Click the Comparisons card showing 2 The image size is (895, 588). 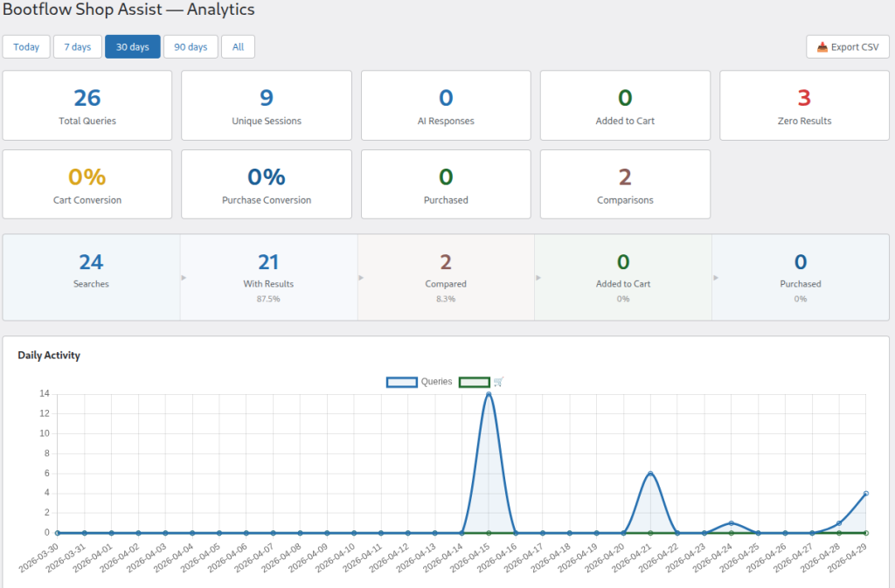tap(625, 184)
